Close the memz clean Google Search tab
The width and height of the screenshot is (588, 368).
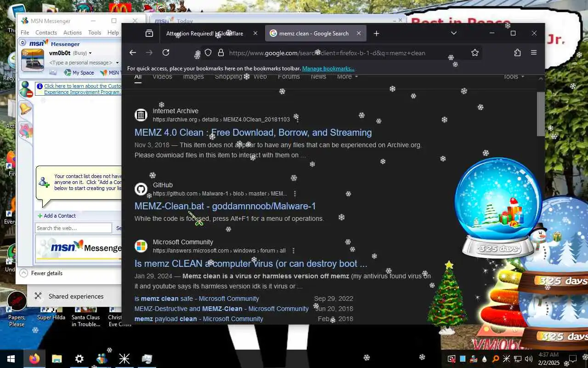pos(359,34)
